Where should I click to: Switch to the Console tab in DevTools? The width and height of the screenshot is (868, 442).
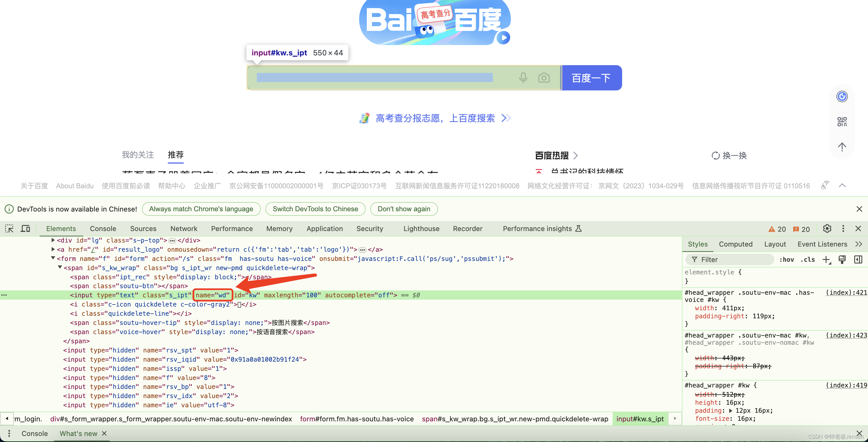[x=103, y=228]
